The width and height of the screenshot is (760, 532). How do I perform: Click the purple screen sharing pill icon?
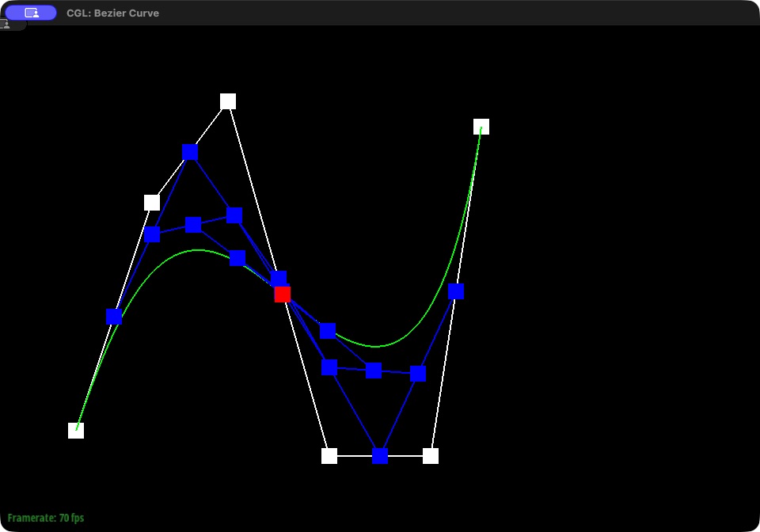point(31,13)
